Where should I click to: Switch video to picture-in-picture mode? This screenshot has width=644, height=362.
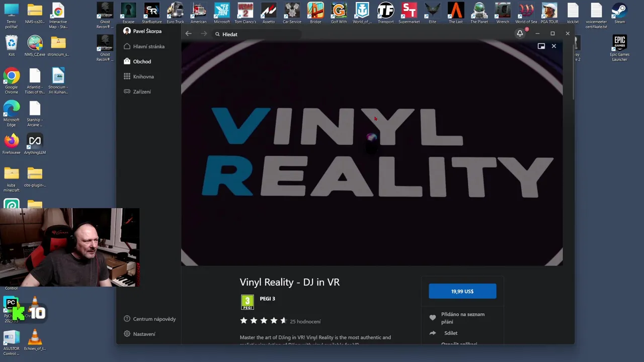pos(541,46)
